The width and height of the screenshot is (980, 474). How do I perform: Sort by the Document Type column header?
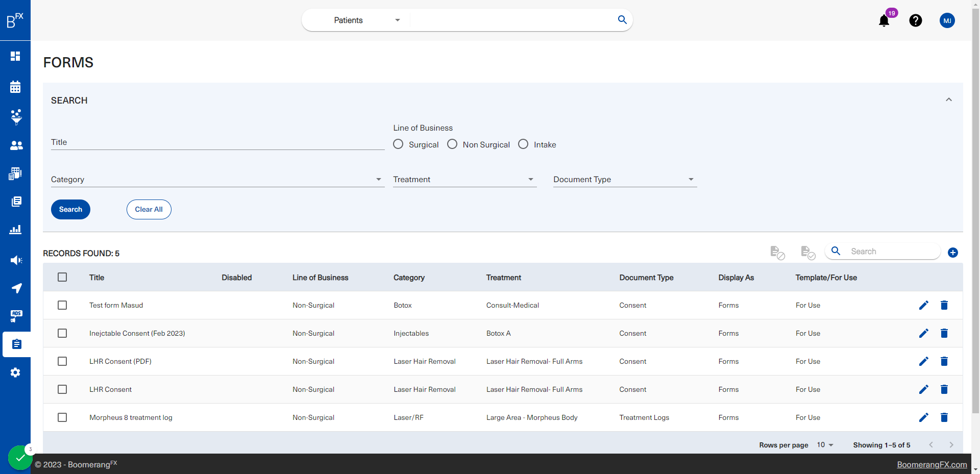pos(646,278)
